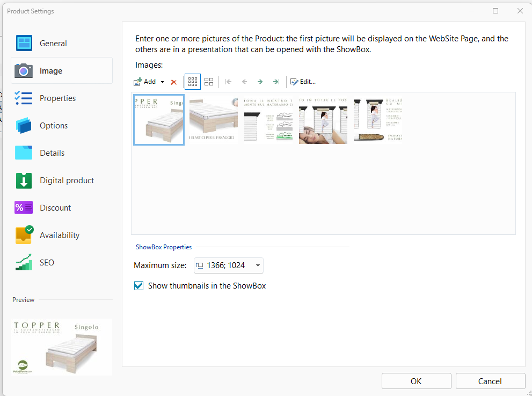This screenshot has height=396, width=532.
Task: Open the Digital product section
Action: pyautogui.click(x=67, y=181)
